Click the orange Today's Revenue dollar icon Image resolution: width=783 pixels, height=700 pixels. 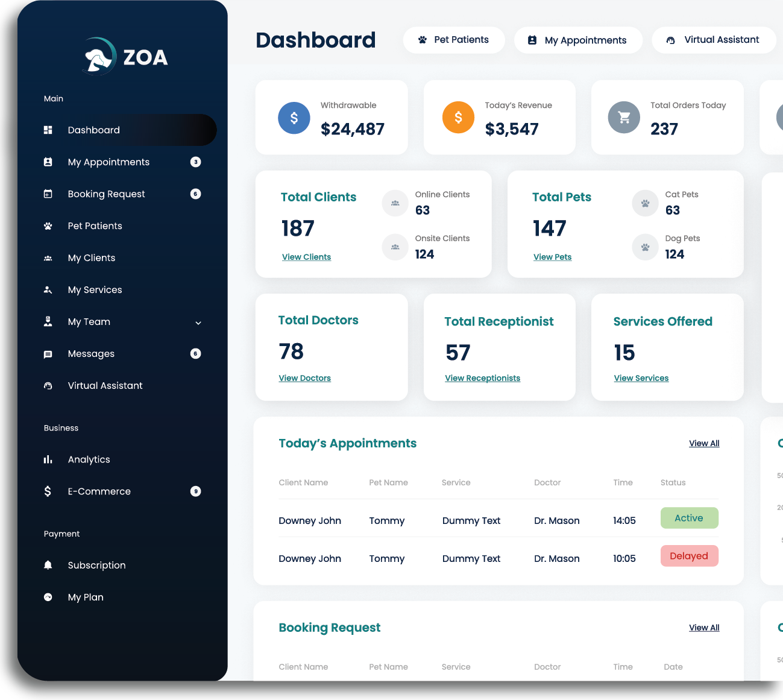tap(458, 118)
